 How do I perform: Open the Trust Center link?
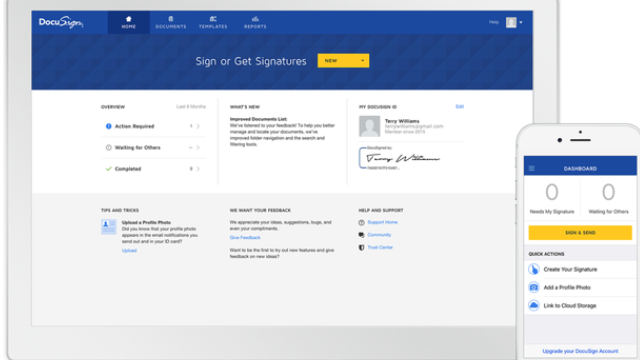pyautogui.click(x=380, y=247)
